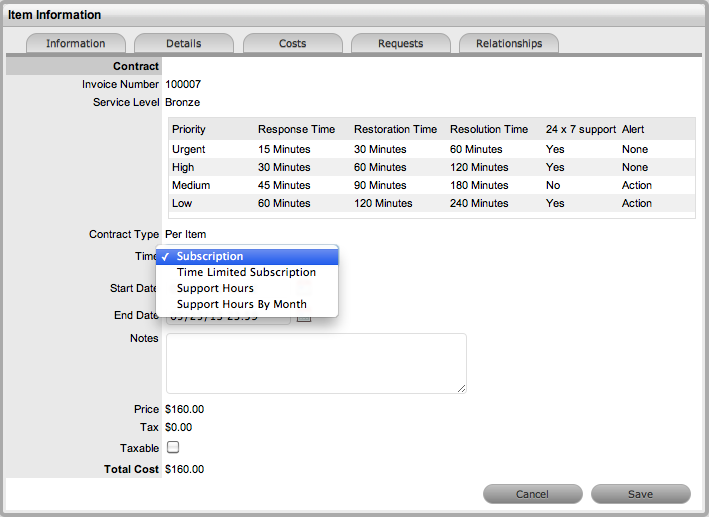The width and height of the screenshot is (709, 517).
Task: Cancel the contract edits
Action: pyautogui.click(x=533, y=494)
